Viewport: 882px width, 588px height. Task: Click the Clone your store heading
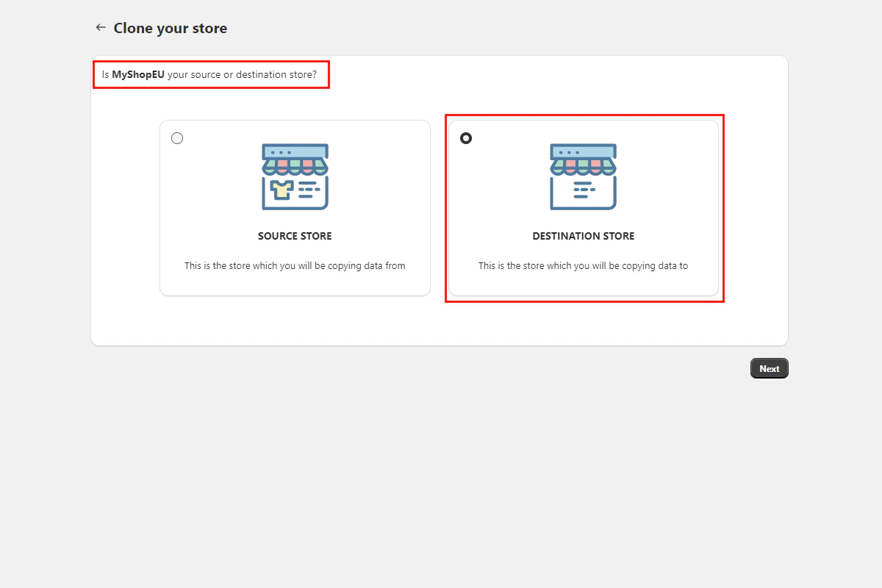pos(170,28)
